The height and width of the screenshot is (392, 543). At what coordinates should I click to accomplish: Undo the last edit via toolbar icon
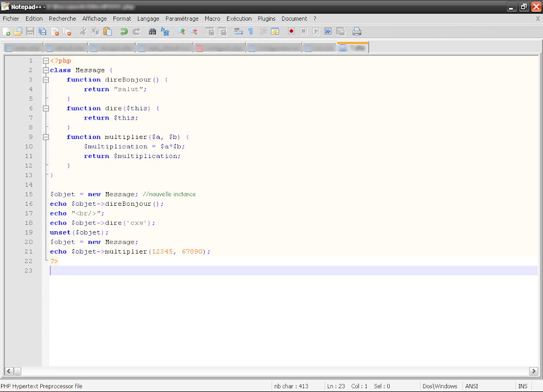(x=124, y=31)
